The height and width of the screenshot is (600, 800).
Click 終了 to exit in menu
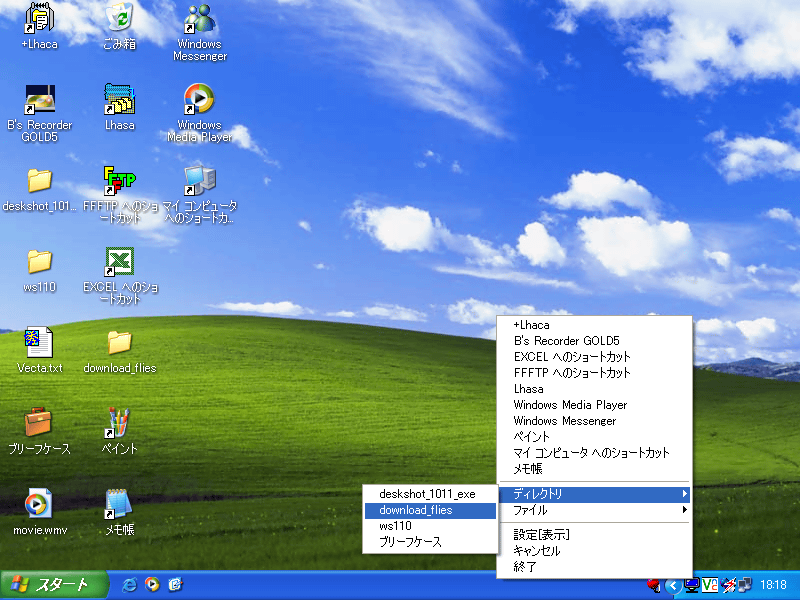click(x=594, y=566)
